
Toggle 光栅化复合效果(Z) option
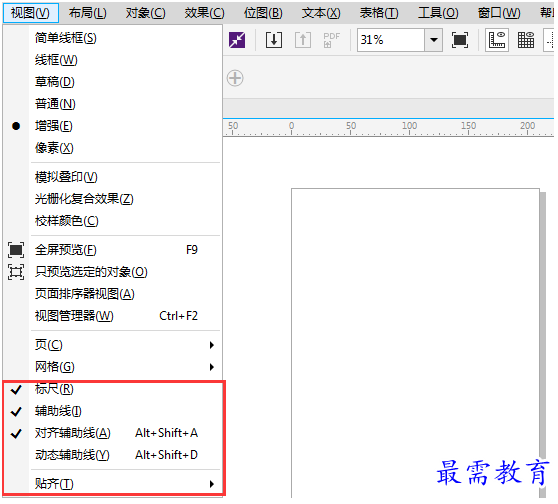point(112,199)
